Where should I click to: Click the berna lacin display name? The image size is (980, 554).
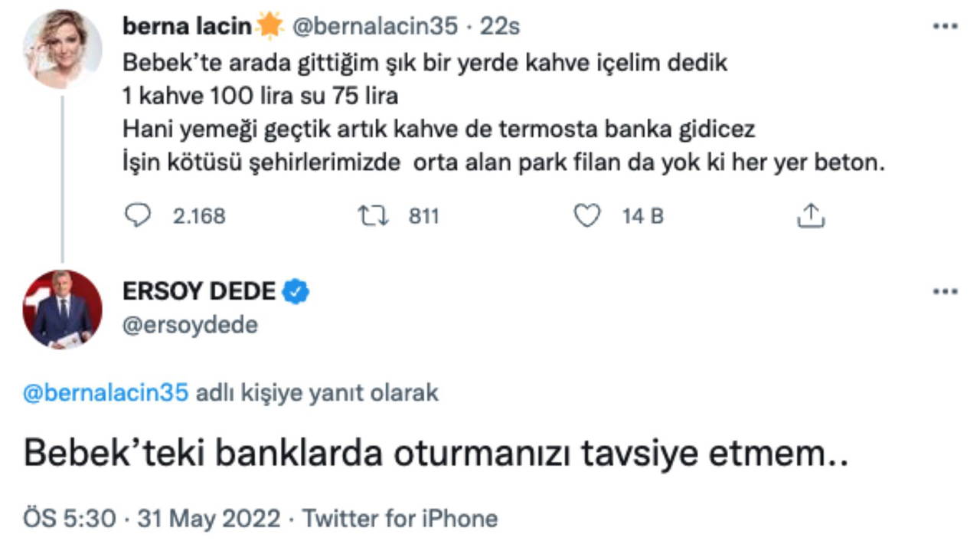187,26
